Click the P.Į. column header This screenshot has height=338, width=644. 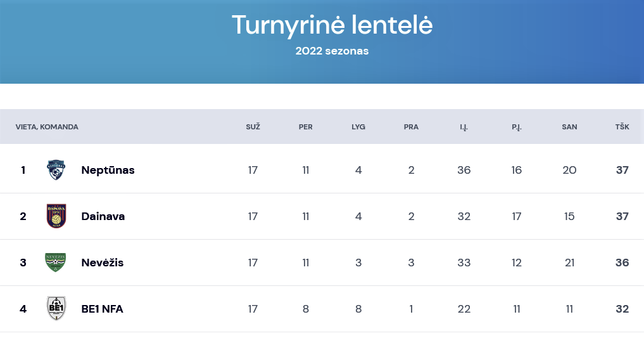(516, 127)
